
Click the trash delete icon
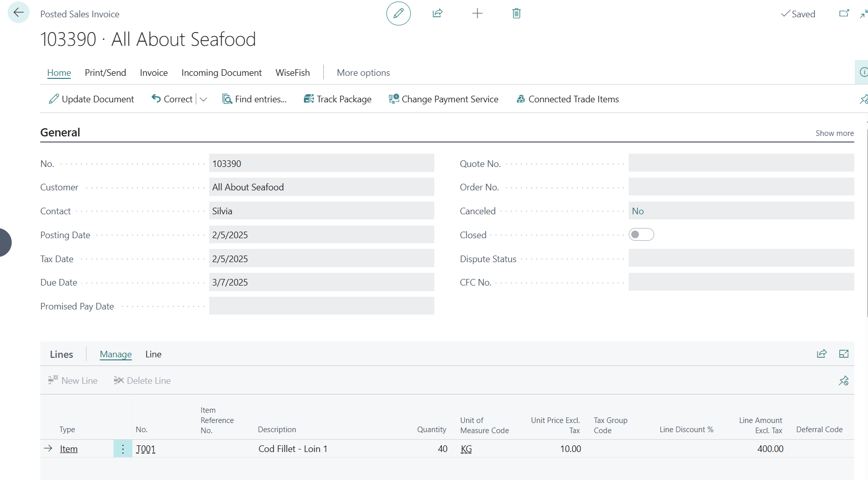pos(516,13)
